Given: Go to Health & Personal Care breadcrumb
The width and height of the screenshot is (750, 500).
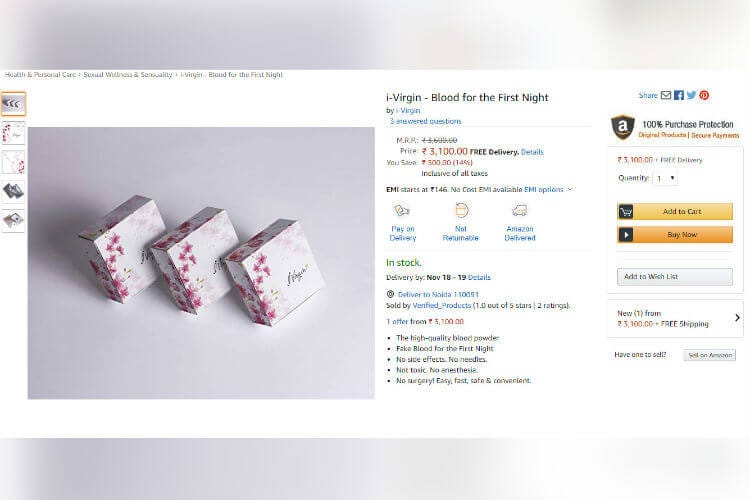Looking at the screenshot, I should pyautogui.click(x=40, y=75).
